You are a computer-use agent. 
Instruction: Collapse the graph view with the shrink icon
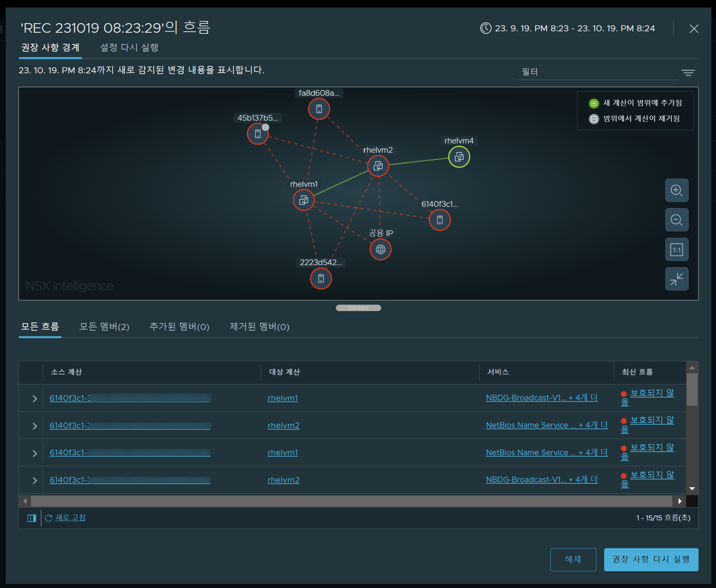pyautogui.click(x=677, y=279)
